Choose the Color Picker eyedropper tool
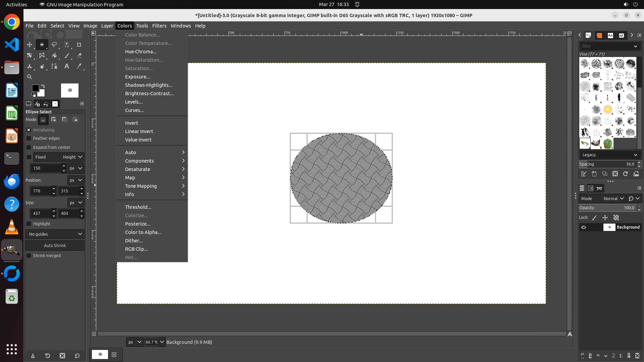Screen dimensions: 644x362 click(79, 66)
